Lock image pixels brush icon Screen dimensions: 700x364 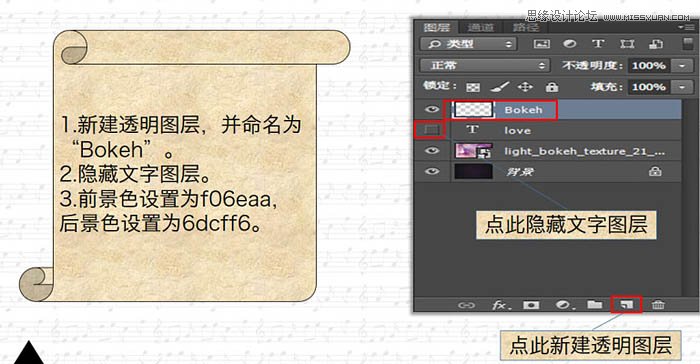point(500,86)
